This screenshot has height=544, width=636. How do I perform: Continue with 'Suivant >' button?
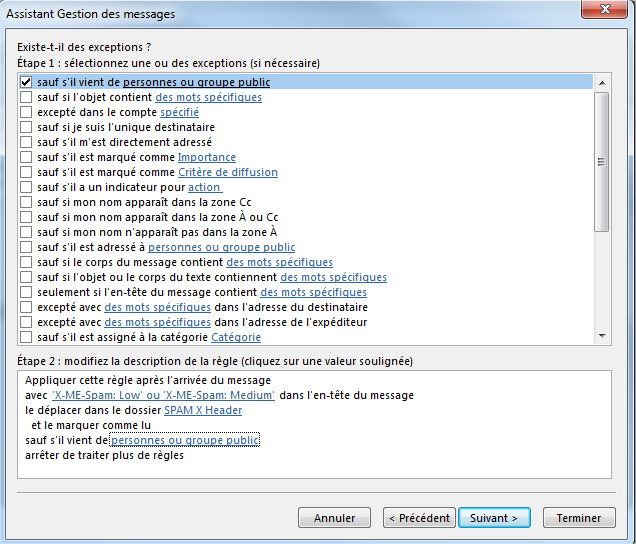(494, 518)
